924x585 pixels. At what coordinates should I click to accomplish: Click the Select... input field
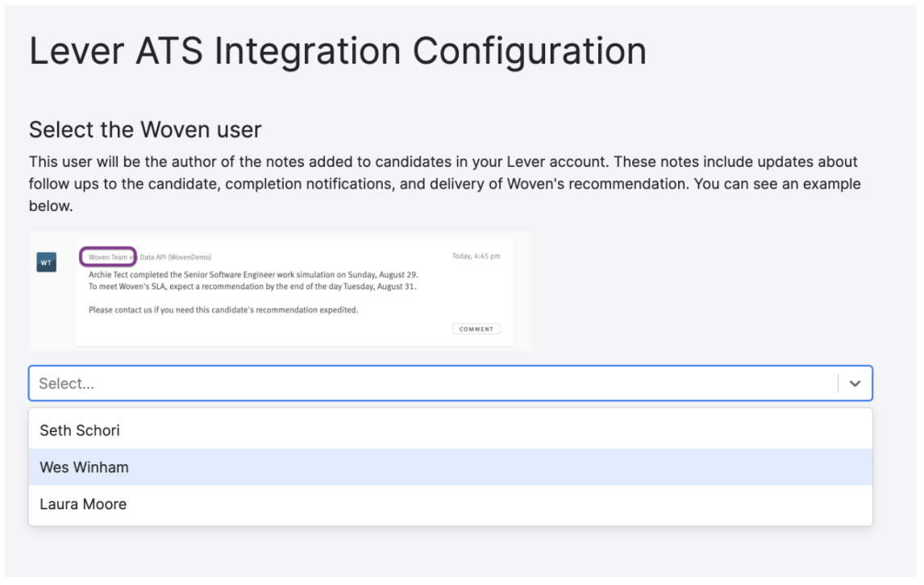click(323, 384)
